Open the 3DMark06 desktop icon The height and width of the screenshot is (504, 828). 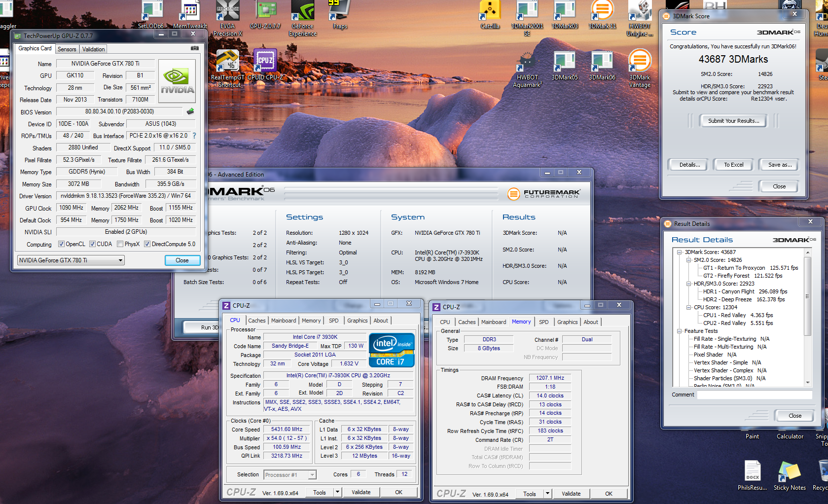point(602,65)
